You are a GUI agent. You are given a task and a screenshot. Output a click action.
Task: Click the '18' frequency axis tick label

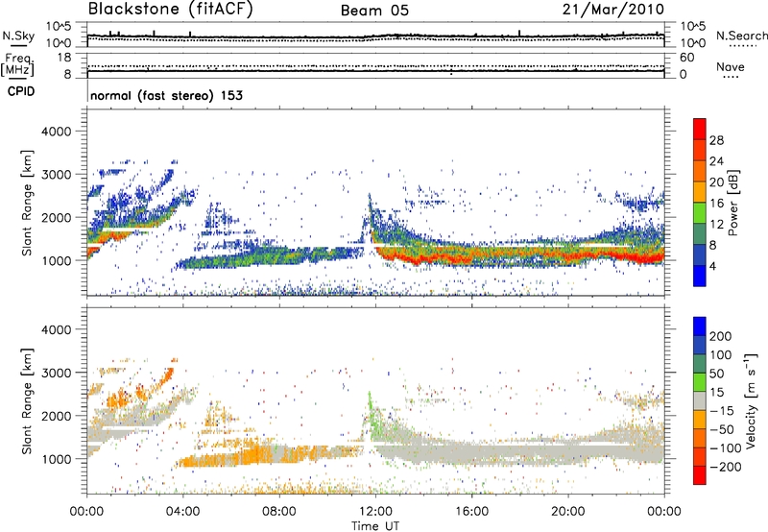pyautogui.click(x=64, y=58)
